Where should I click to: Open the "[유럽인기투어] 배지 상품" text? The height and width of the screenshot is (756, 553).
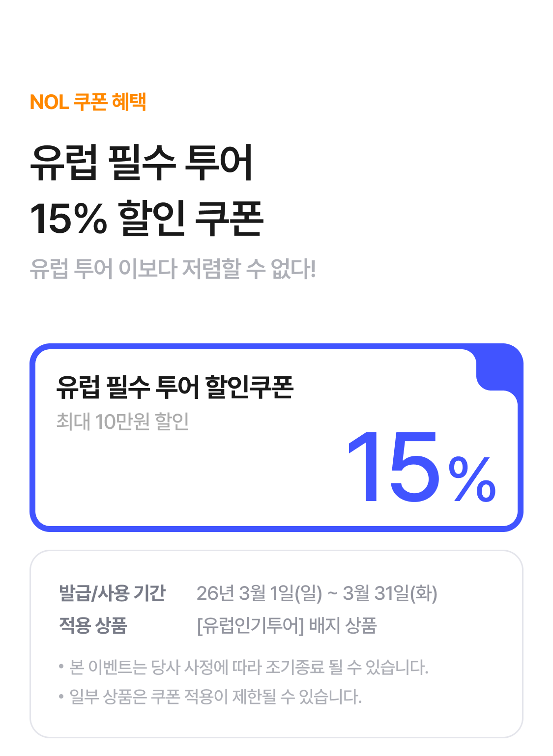coord(287,625)
